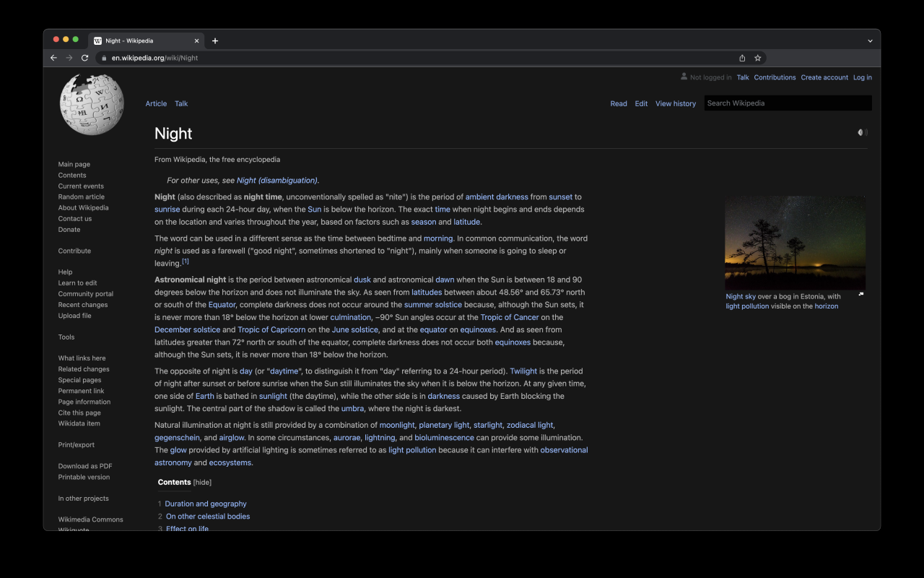Open Special pages link
The height and width of the screenshot is (578, 924).
(x=79, y=379)
